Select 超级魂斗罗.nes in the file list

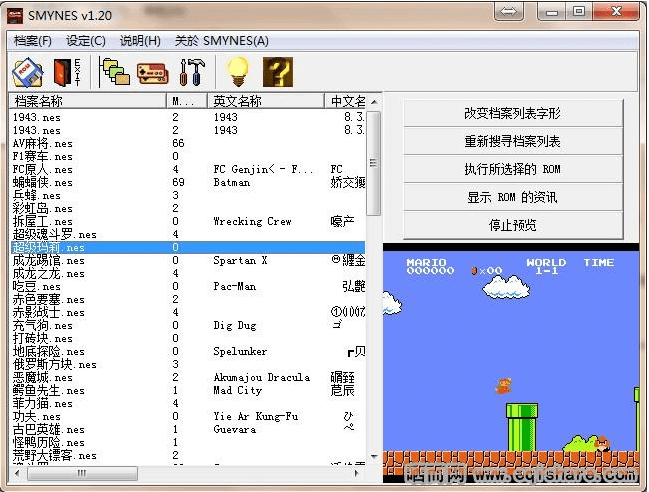click(x=55, y=235)
